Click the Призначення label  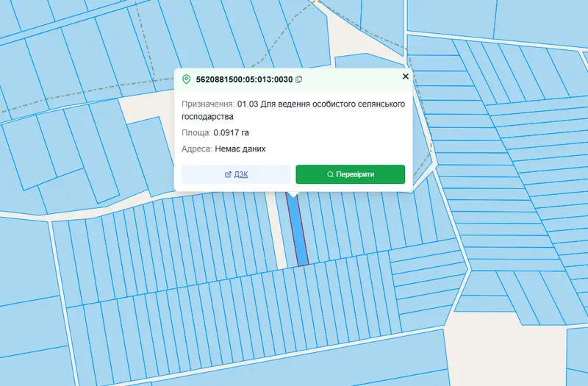click(x=208, y=104)
